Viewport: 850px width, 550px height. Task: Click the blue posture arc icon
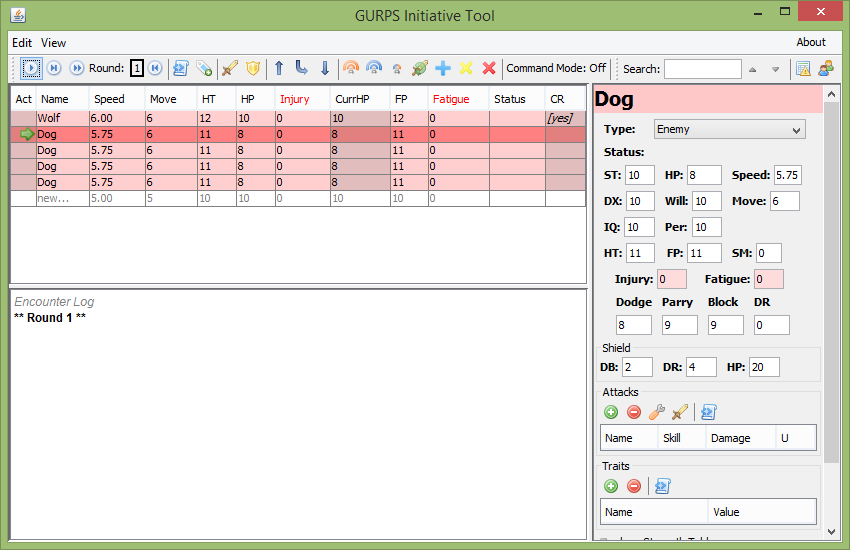[x=374, y=68]
